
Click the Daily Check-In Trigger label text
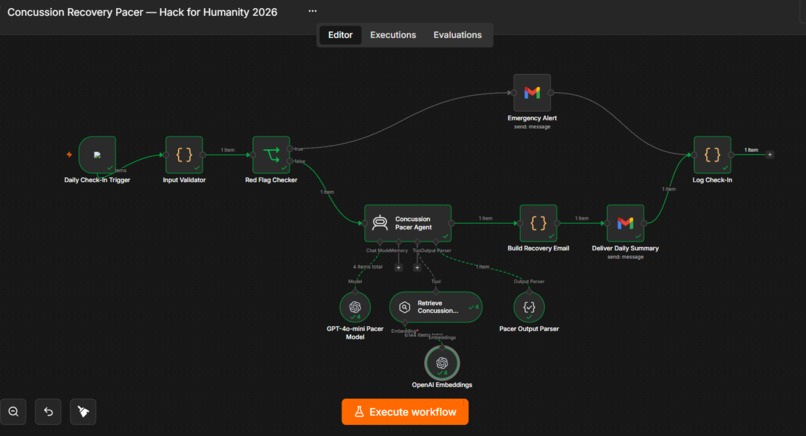coord(97,180)
